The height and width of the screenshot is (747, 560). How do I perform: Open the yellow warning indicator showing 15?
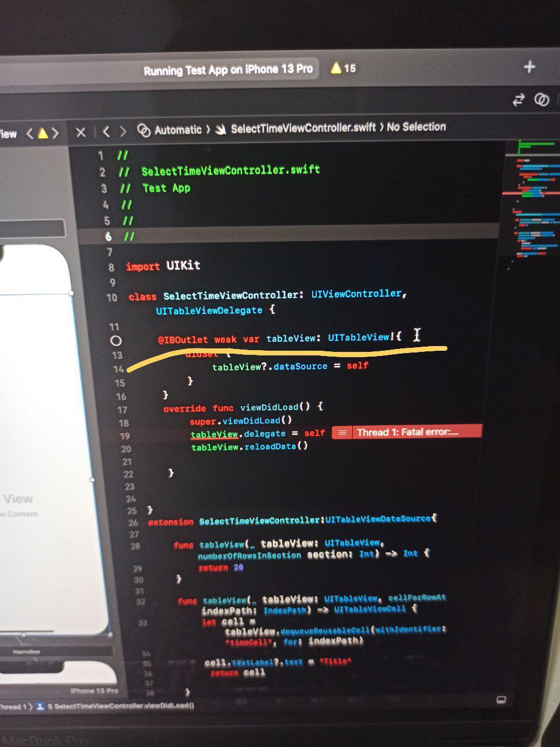point(343,68)
